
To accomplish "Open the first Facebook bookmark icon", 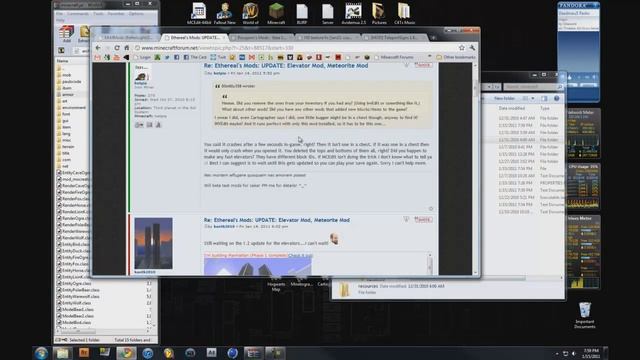I will click(176, 58).
